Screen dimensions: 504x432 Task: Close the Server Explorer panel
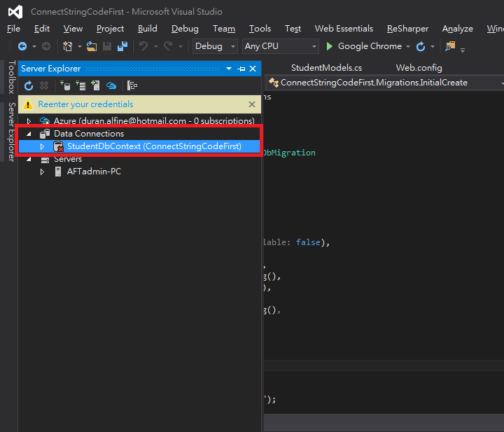point(253,69)
